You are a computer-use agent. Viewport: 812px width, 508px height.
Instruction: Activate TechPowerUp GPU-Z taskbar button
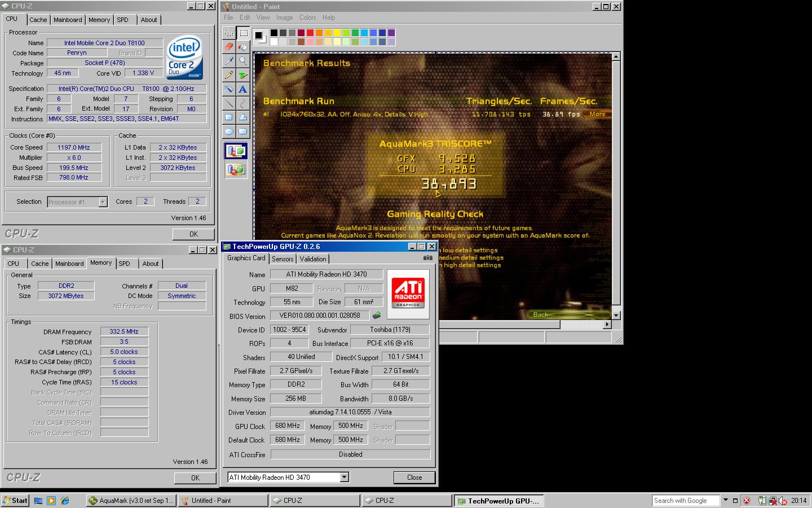click(x=499, y=500)
